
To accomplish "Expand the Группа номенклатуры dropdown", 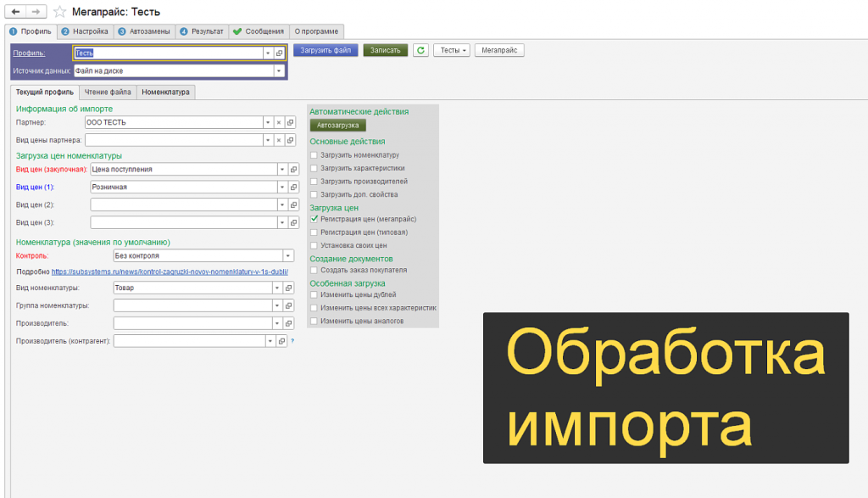I will [277, 305].
